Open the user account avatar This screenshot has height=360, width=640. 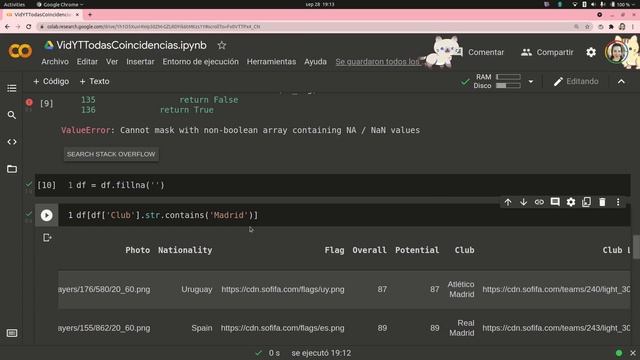[x=616, y=52]
